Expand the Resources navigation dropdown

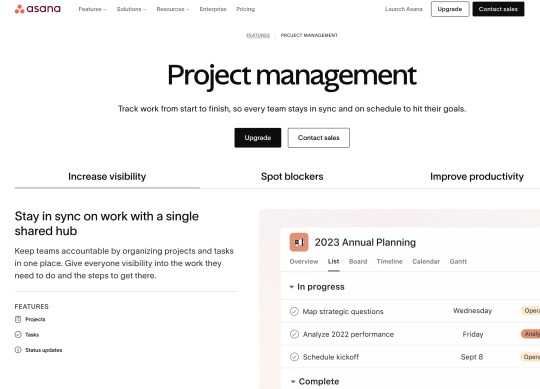pyautogui.click(x=173, y=9)
